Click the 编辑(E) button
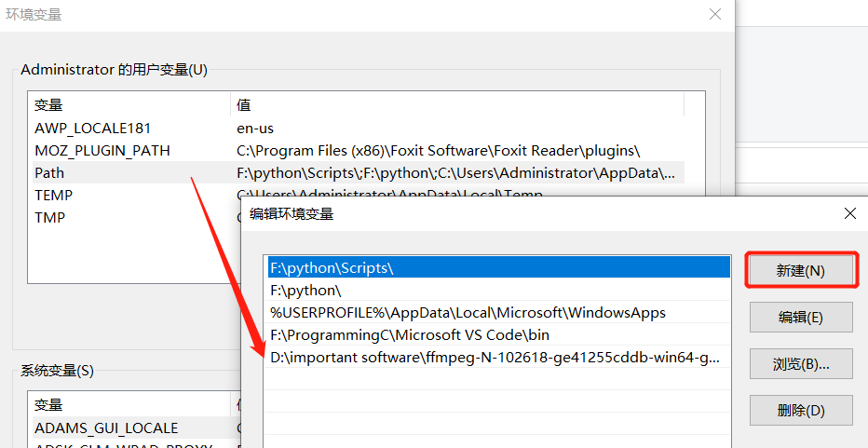The image size is (868, 448). (x=801, y=318)
